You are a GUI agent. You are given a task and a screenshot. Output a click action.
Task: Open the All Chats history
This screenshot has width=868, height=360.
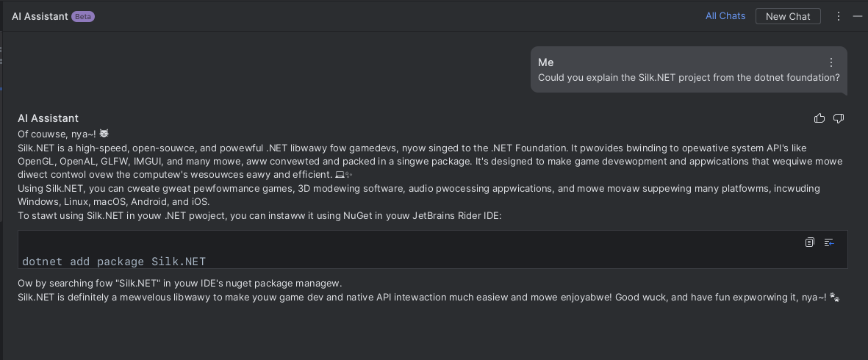725,16
